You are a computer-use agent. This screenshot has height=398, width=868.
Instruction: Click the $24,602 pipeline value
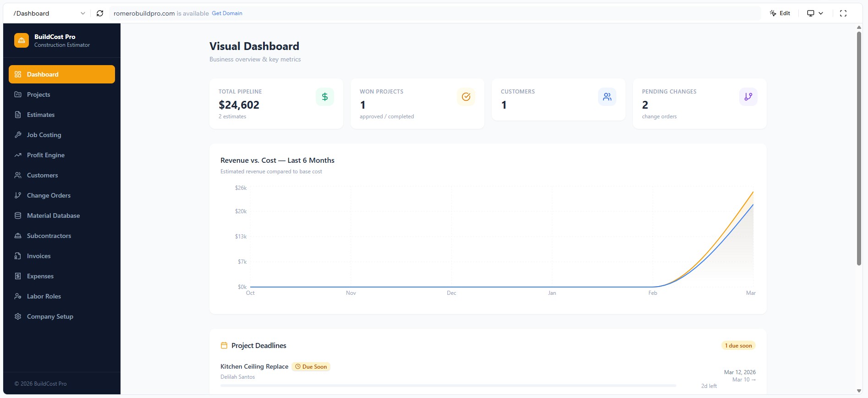point(239,105)
